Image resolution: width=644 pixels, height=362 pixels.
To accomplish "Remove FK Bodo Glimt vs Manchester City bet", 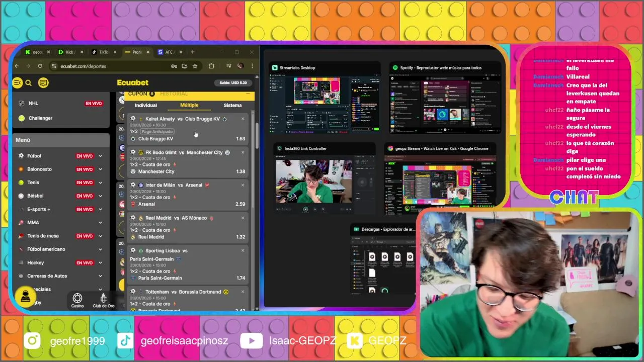I will click(243, 152).
